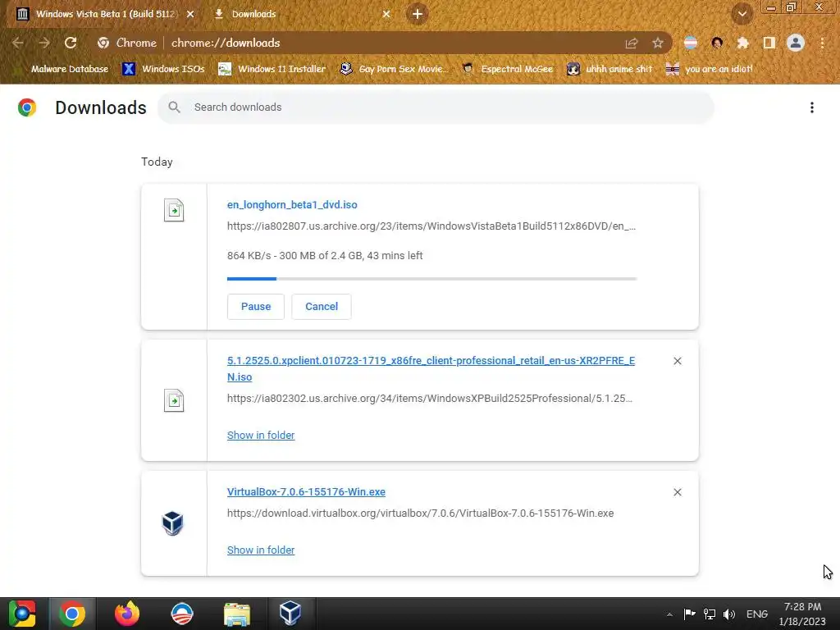Open the network tray icon
This screenshot has width=840, height=630.
point(710,614)
